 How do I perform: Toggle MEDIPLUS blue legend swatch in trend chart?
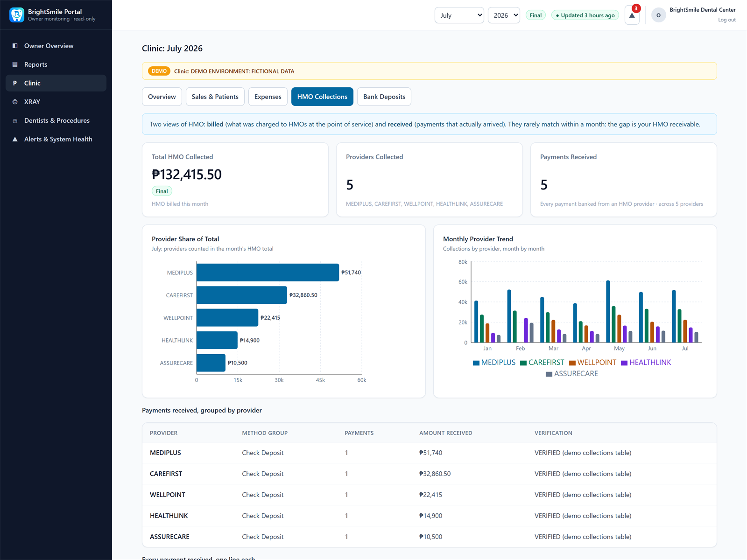point(476,363)
